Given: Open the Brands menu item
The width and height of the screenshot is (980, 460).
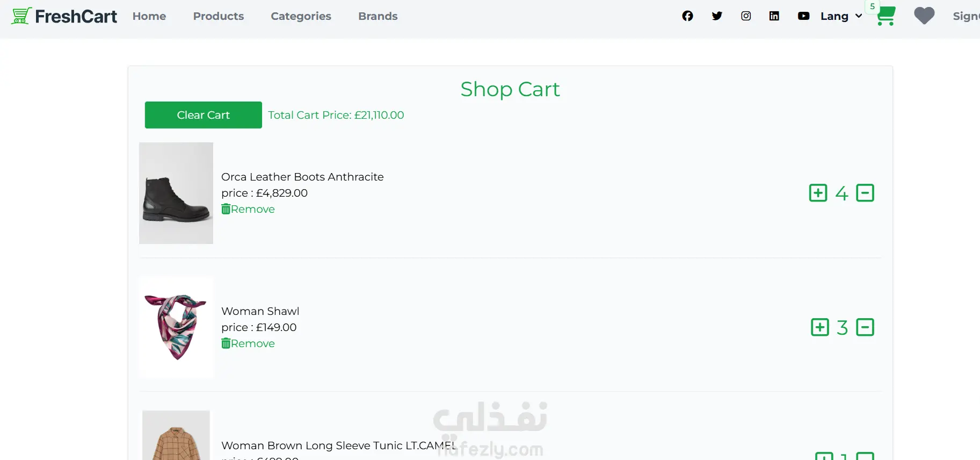Looking at the screenshot, I should point(378,16).
